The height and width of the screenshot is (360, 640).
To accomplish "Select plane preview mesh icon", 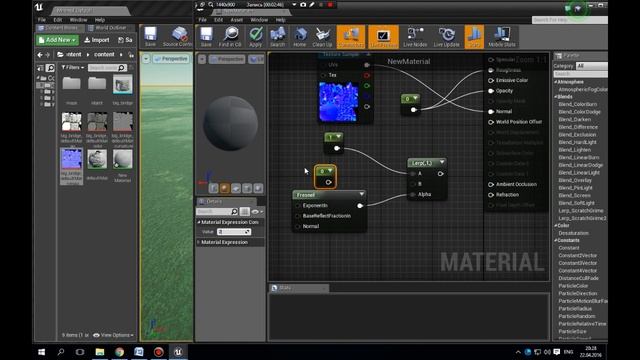I will 236,188.
